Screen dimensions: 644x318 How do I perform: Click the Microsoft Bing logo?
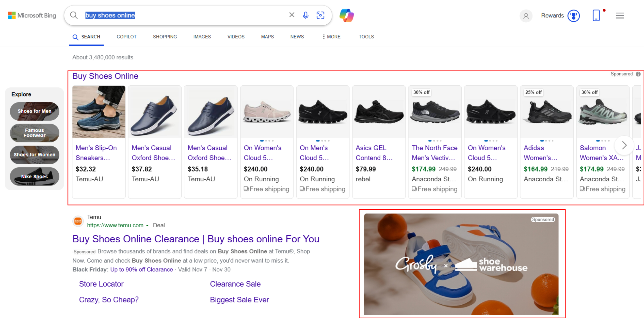[x=32, y=15]
